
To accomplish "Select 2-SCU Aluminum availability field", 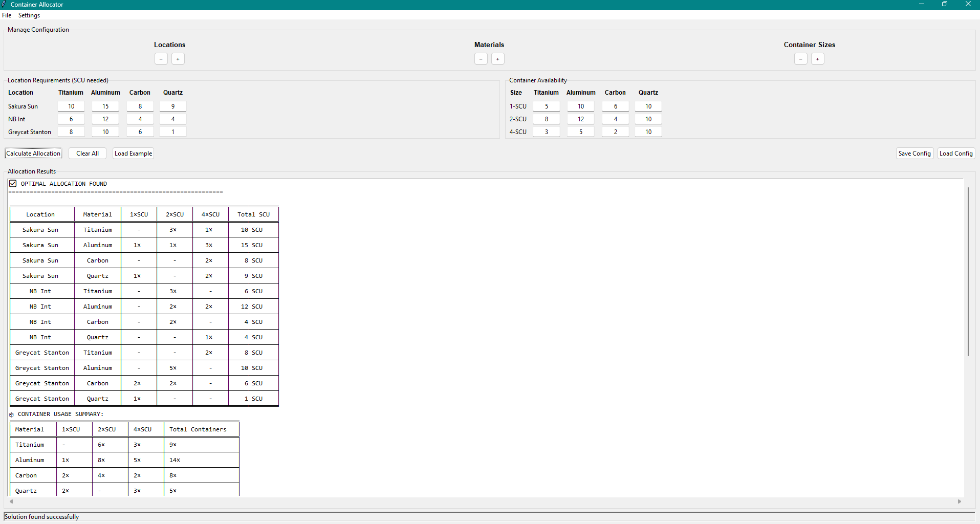I will click(x=581, y=119).
